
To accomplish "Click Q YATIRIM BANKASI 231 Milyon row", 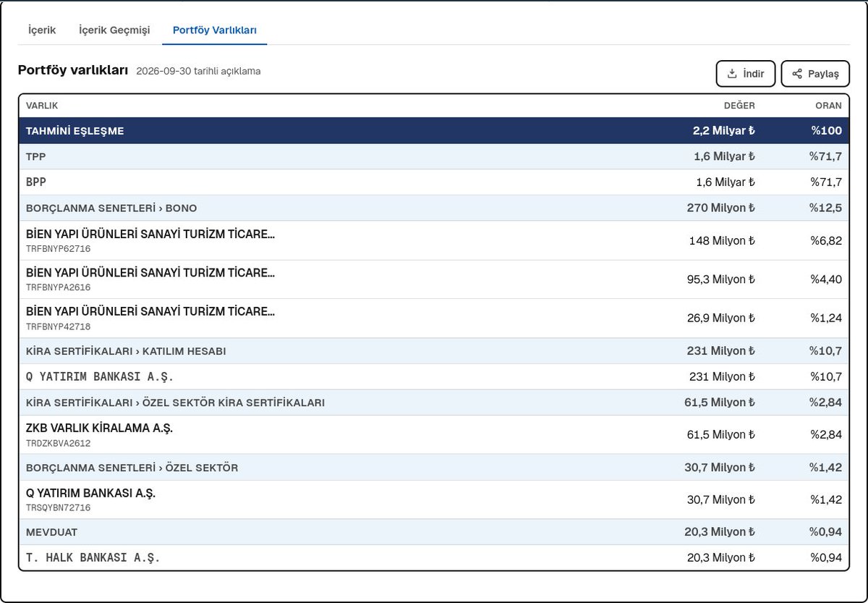I will [434, 376].
